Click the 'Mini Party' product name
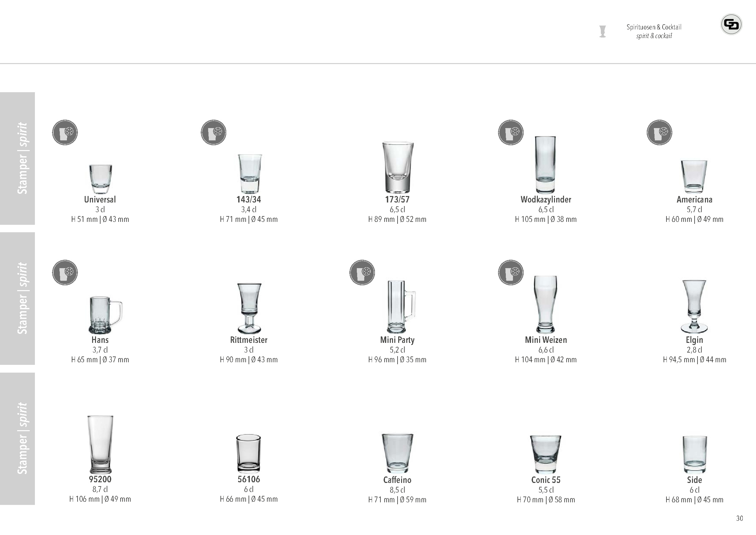756x535 pixels. click(x=397, y=340)
